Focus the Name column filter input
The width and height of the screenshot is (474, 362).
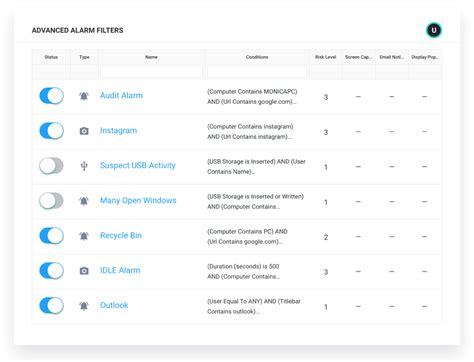tap(151, 72)
